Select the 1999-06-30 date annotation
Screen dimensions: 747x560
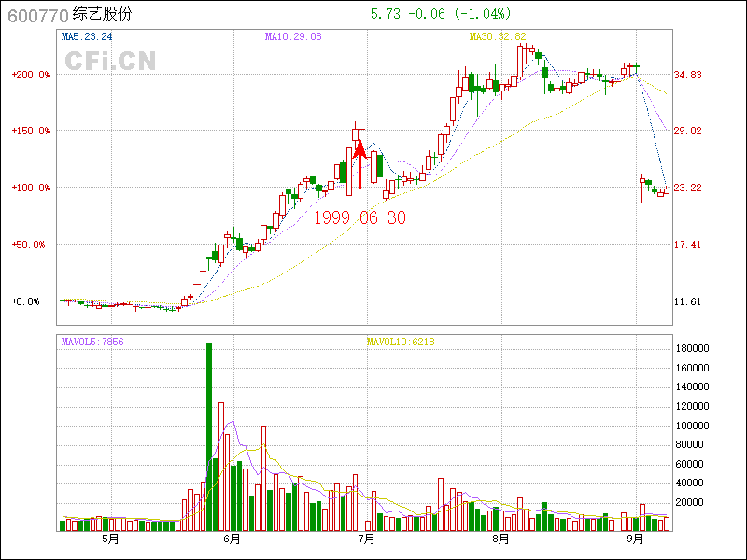359,217
